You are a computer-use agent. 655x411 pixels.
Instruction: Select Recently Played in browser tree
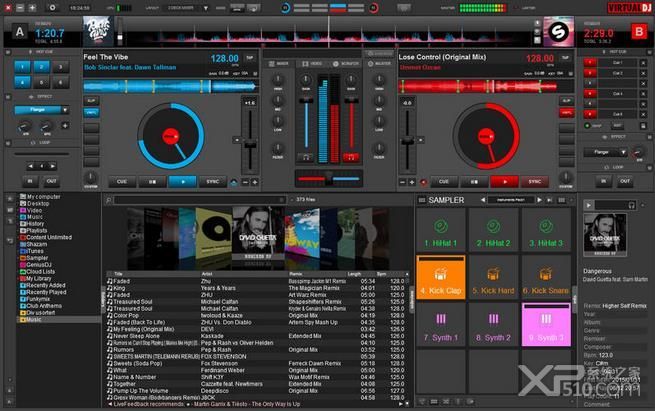(46, 292)
